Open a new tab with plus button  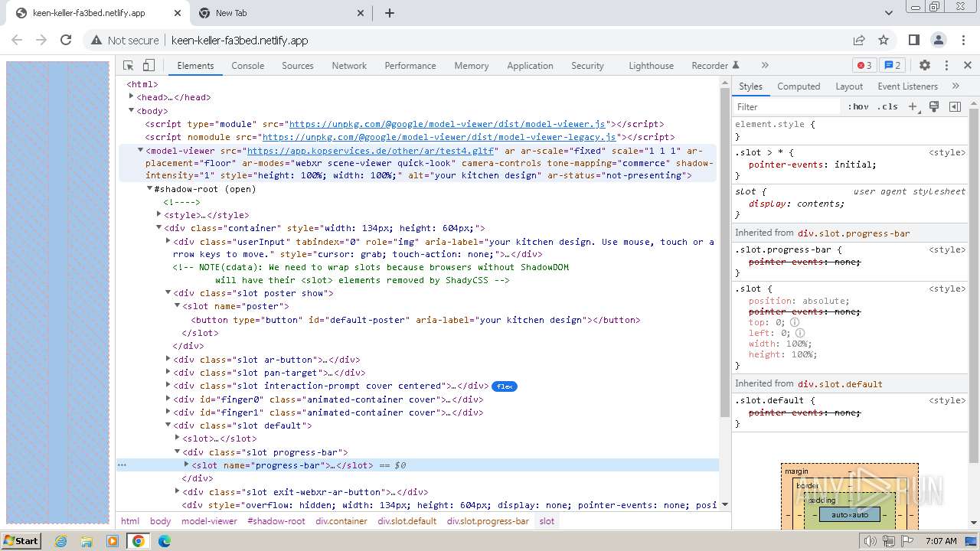click(x=390, y=13)
